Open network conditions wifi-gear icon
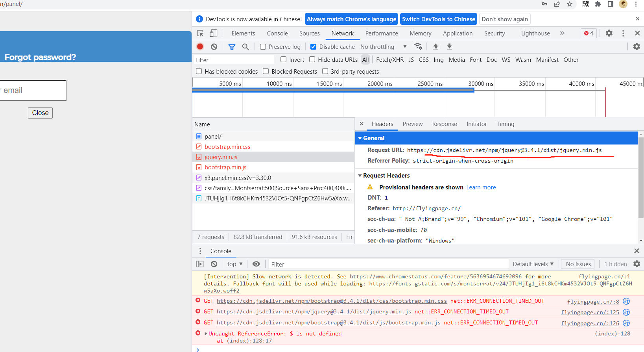This screenshot has height=352, width=644. tap(418, 46)
